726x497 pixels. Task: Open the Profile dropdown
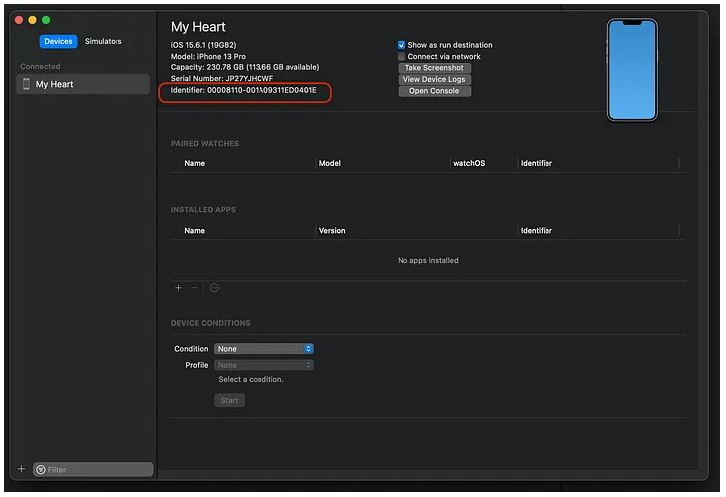(263, 365)
